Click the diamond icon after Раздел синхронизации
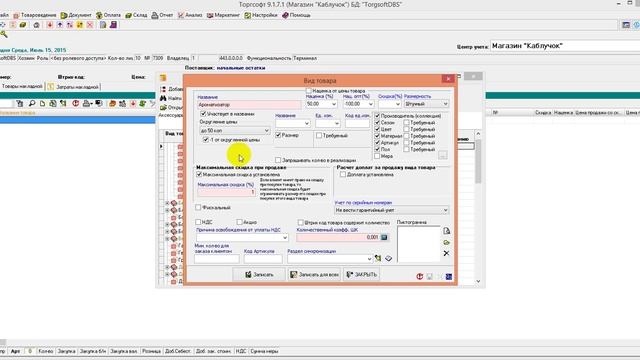640x360 pixels. coord(388,258)
